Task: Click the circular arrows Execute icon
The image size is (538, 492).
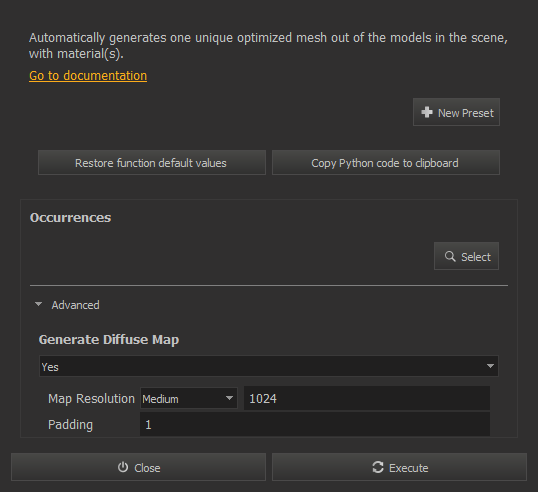Action: tap(378, 467)
